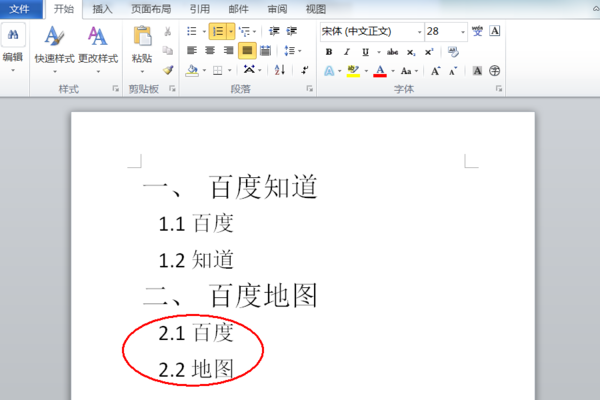Toggle italic formatting
The image size is (600, 400).
(x=347, y=52)
